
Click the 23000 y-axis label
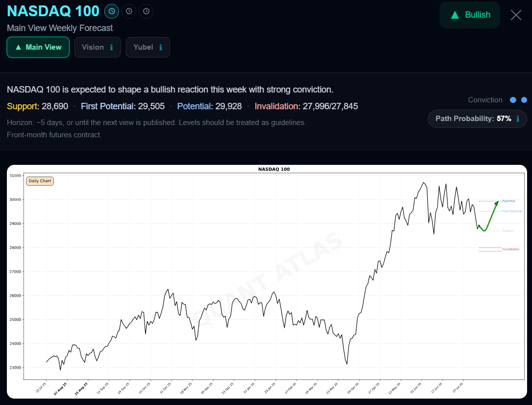tap(15, 368)
